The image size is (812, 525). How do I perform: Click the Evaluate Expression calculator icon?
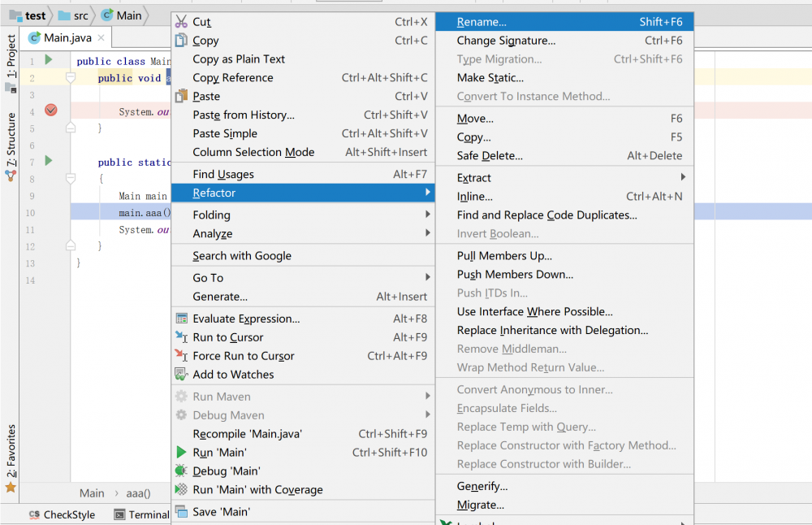180,318
